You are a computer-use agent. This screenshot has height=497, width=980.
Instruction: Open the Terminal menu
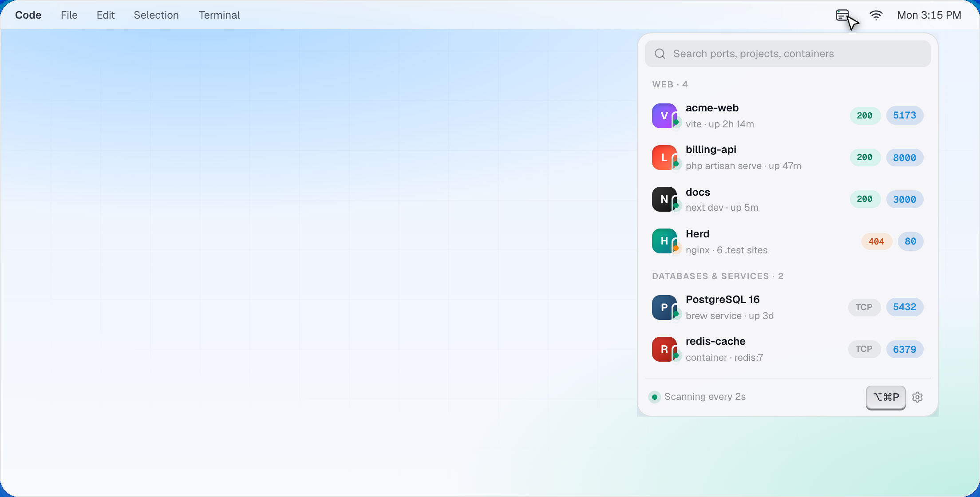(219, 15)
